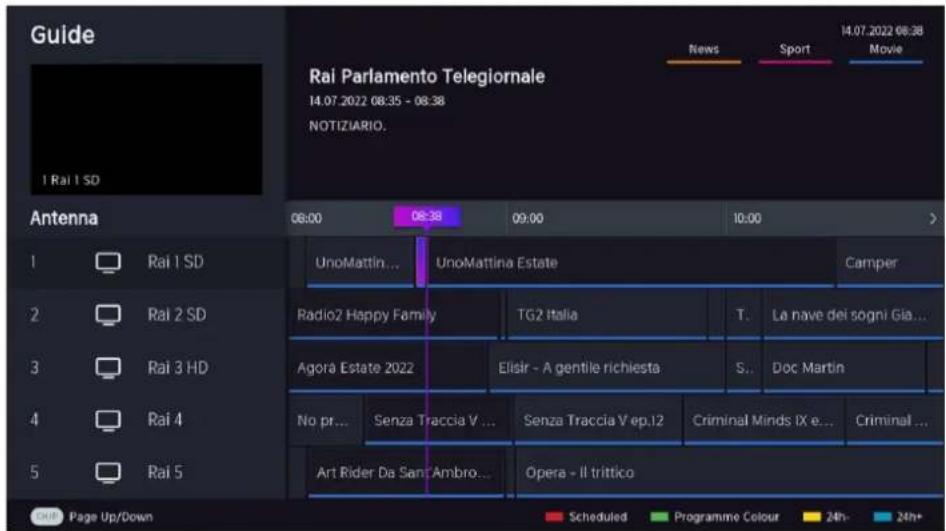Click the red Scheduled colour key

point(586,517)
